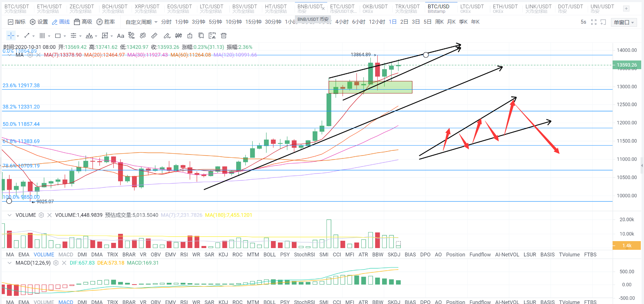Screen dimensions: 644x304
Task: Select the trend line drawing tool
Action: [27, 35]
